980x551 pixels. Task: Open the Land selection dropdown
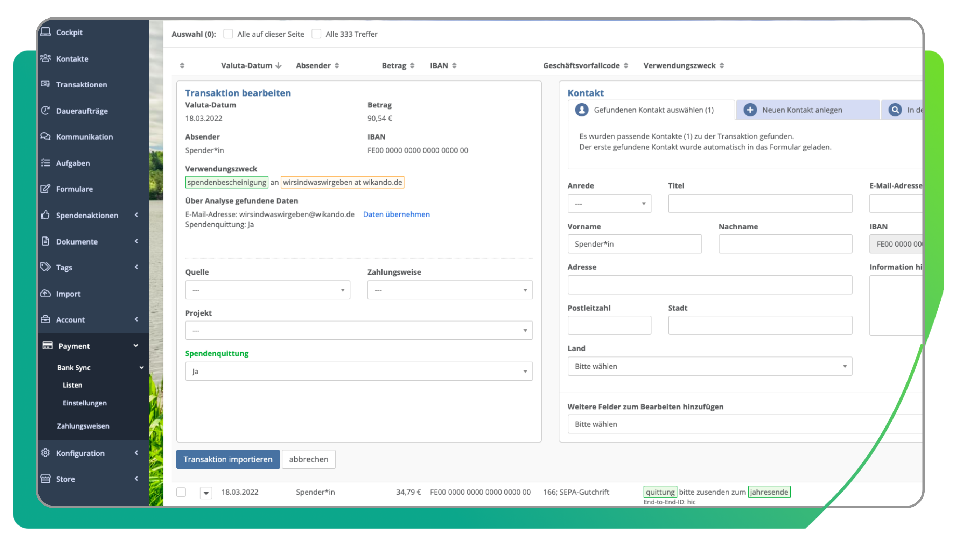[x=710, y=366]
